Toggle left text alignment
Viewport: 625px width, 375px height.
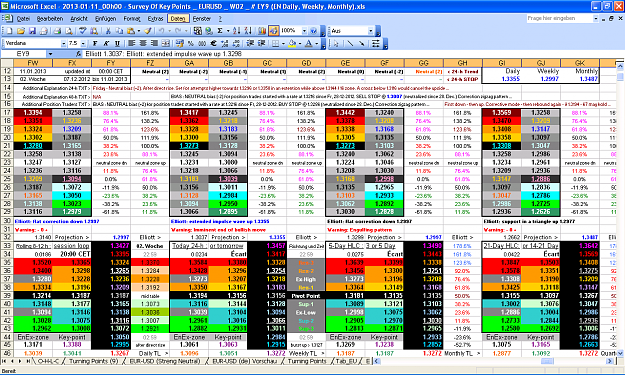tap(132, 43)
